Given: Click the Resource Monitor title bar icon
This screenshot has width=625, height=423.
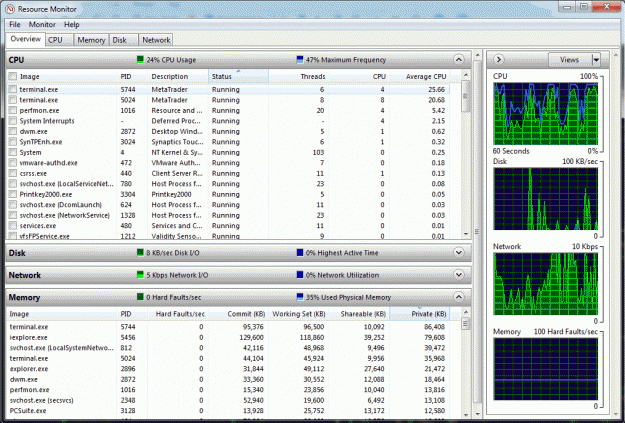Looking at the screenshot, I should click(x=10, y=8).
